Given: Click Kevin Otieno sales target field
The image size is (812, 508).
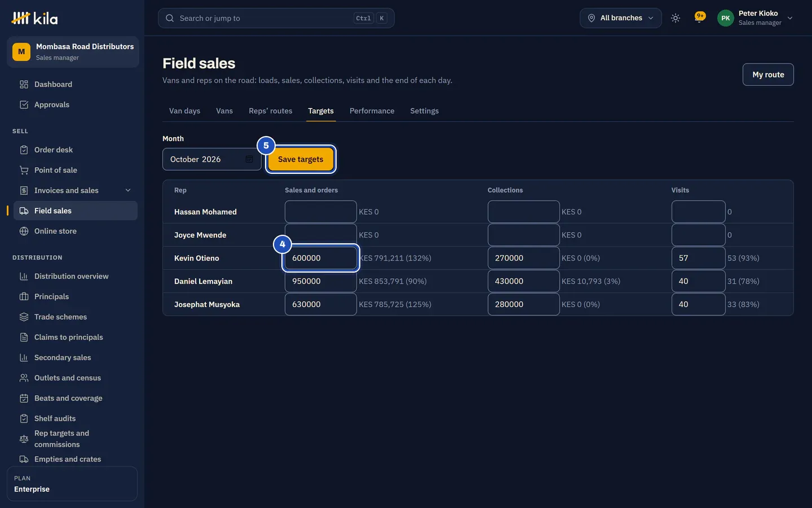Looking at the screenshot, I should [x=321, y=258].
